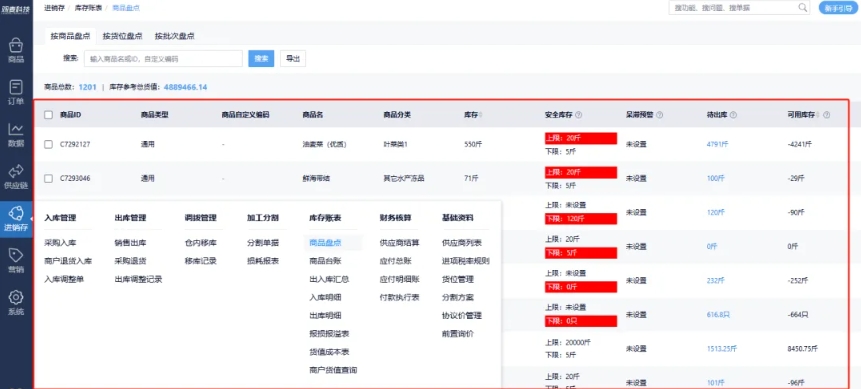
Task: Click the 616.8只 pending outbound link
Action: coord(719,315)
